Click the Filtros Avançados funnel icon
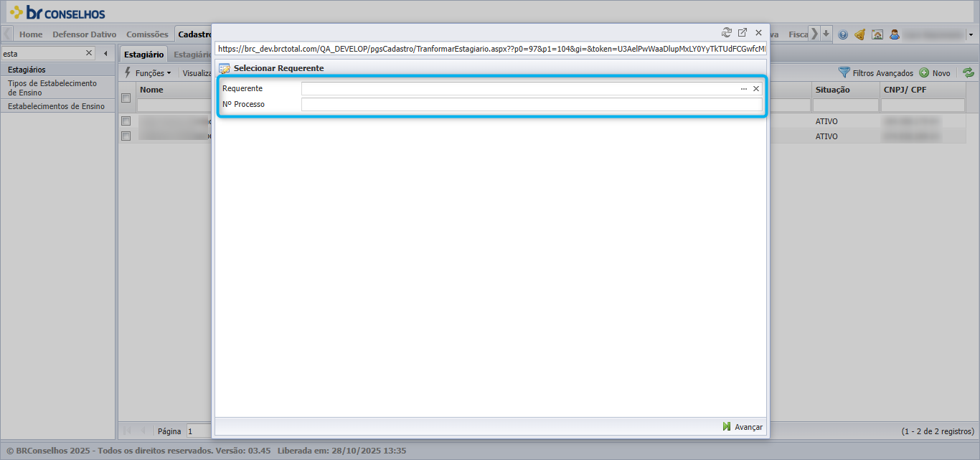 pos(844,72)
